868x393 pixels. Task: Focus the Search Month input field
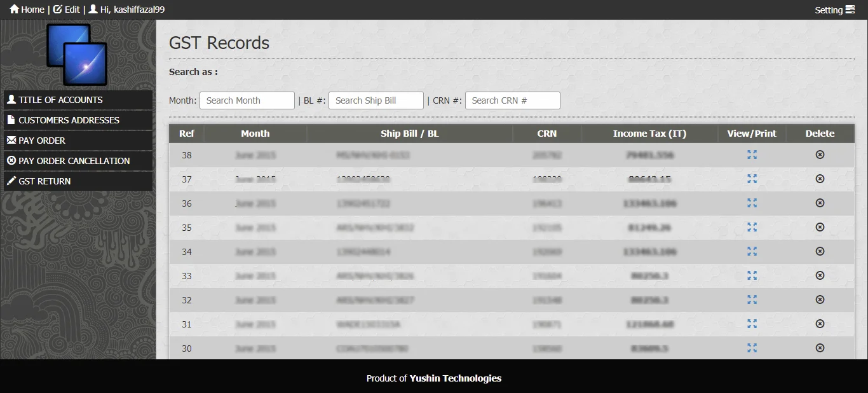click(247, 100)
